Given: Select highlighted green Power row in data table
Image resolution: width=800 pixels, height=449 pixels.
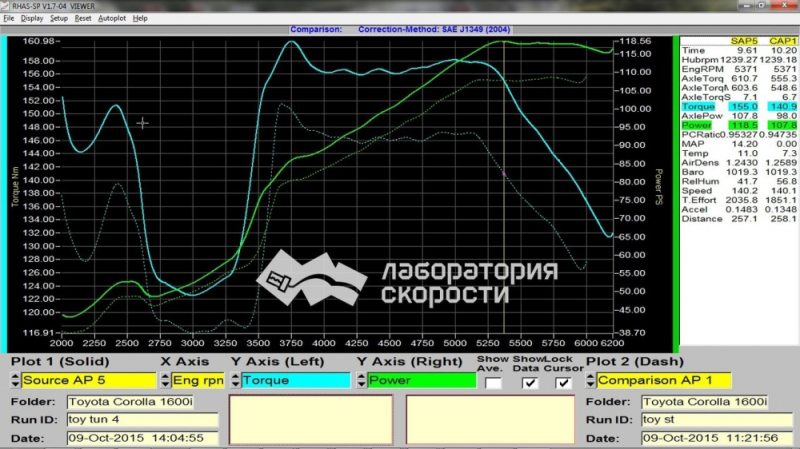Looking at the screenshot, I should pyautogui.click(x=739, y=126).
